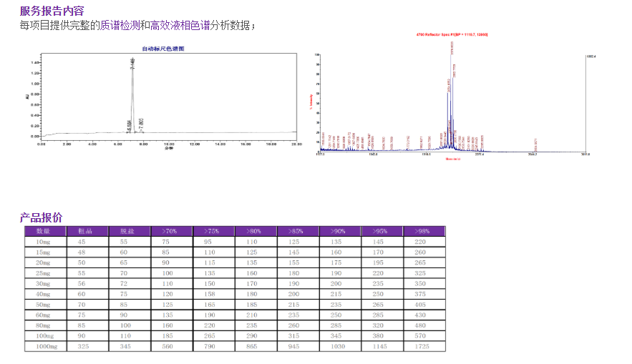Select the 数量 column header
Viewport: 632px width, 364px height.
click(43, 232)
